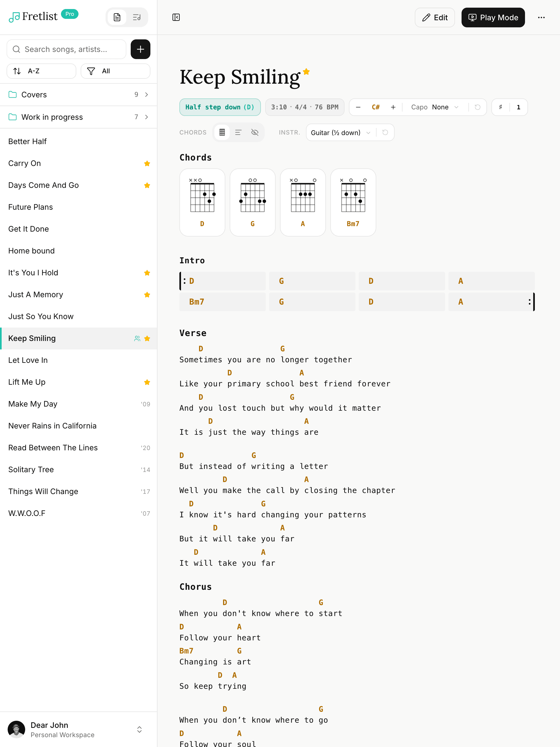Select the song Just So You Know
This screenshot has width=560, height=747.
[78, 316]
